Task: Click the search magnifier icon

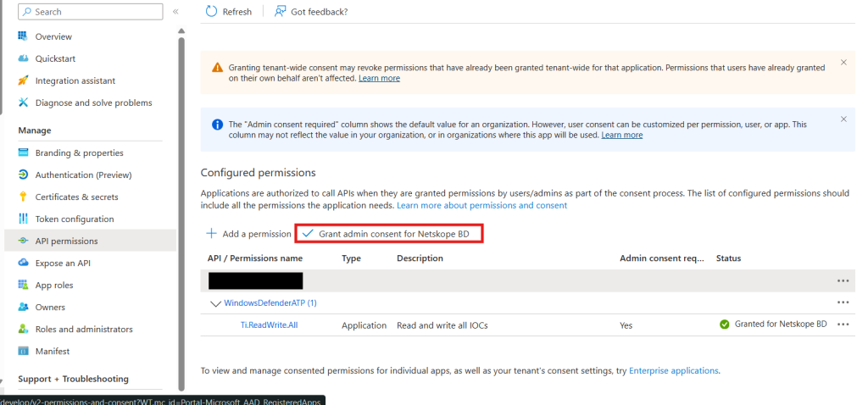Action: point(26,12)
